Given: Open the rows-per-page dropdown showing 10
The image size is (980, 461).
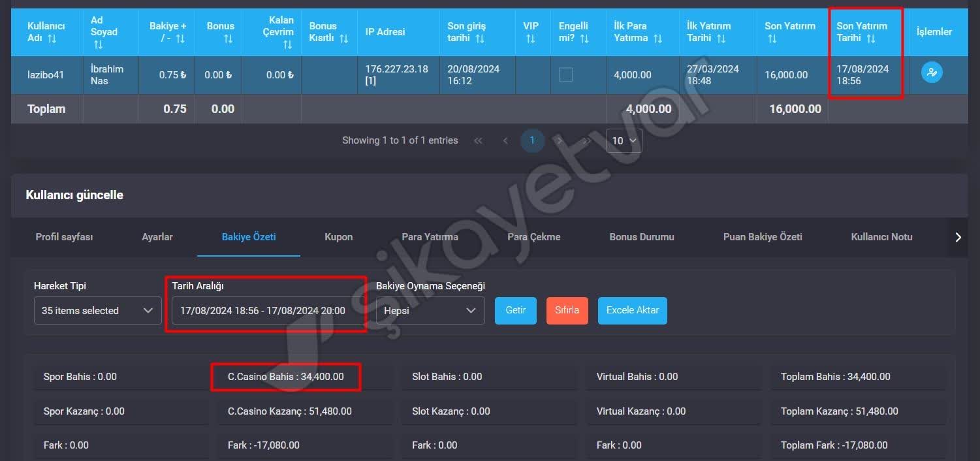Looking at the screenshot, I should coord(624,141).
